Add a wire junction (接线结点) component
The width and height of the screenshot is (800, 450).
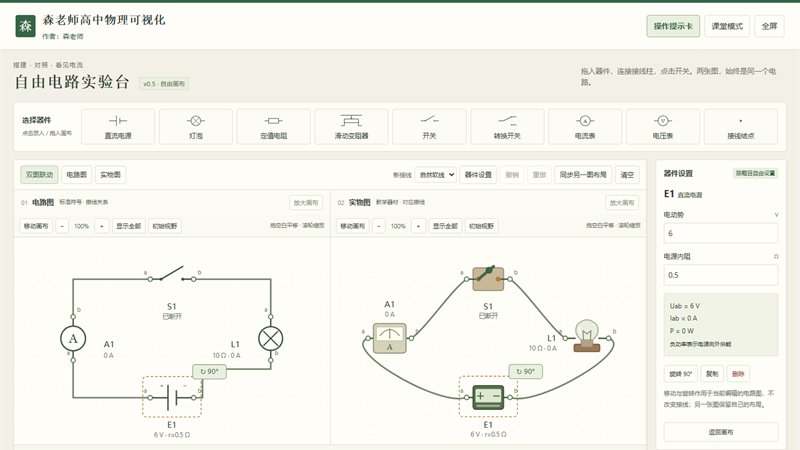[740, 127]
